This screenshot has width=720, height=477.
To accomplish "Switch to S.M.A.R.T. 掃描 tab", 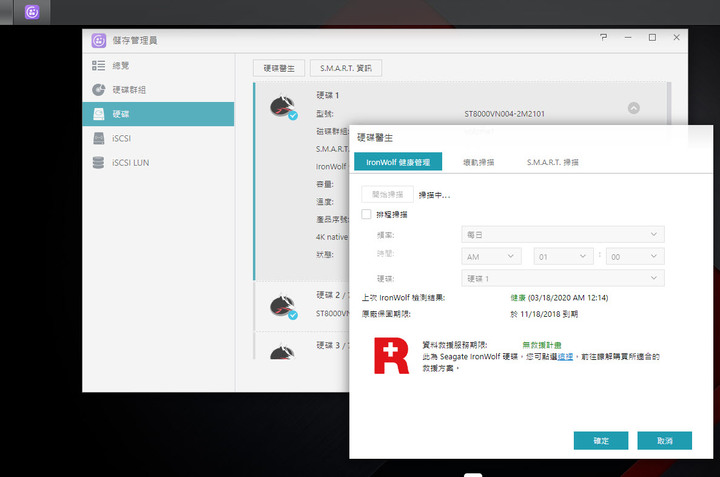I will [x=552, y=162].
